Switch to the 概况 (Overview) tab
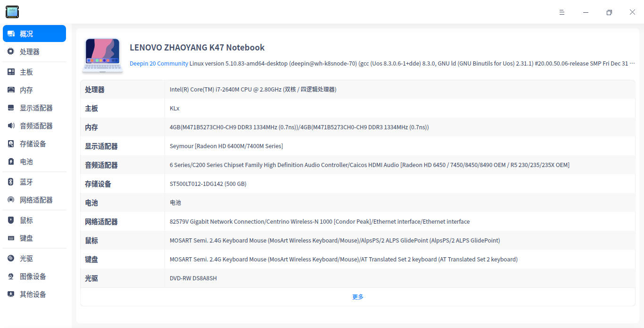Screen dimensions: 644x328 pos(26,33)
